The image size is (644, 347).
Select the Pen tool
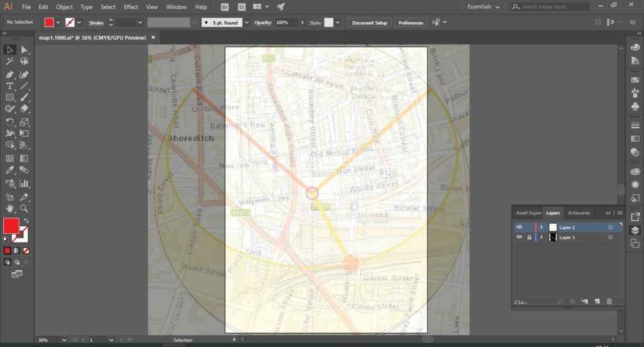click(9, 75)
